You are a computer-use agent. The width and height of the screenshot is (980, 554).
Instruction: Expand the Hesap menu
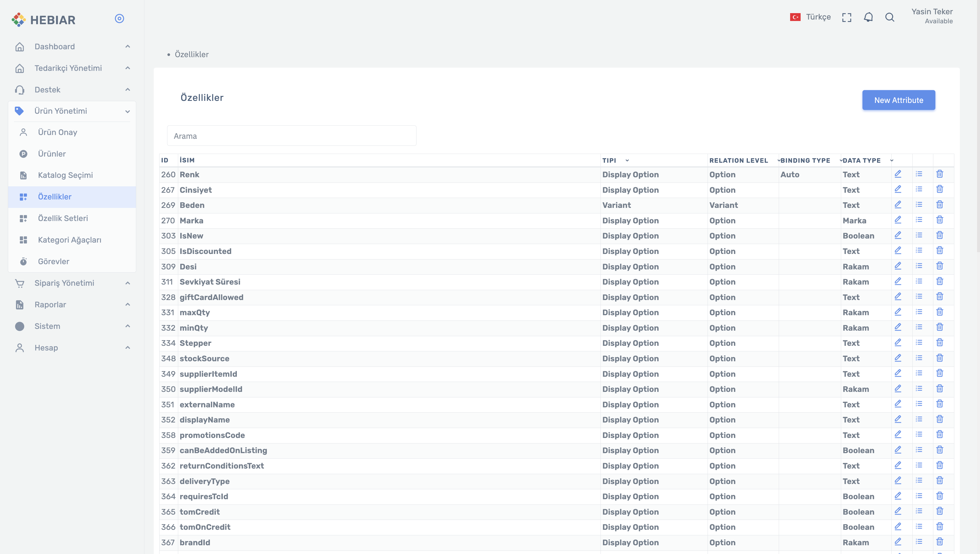pos(72,348)
